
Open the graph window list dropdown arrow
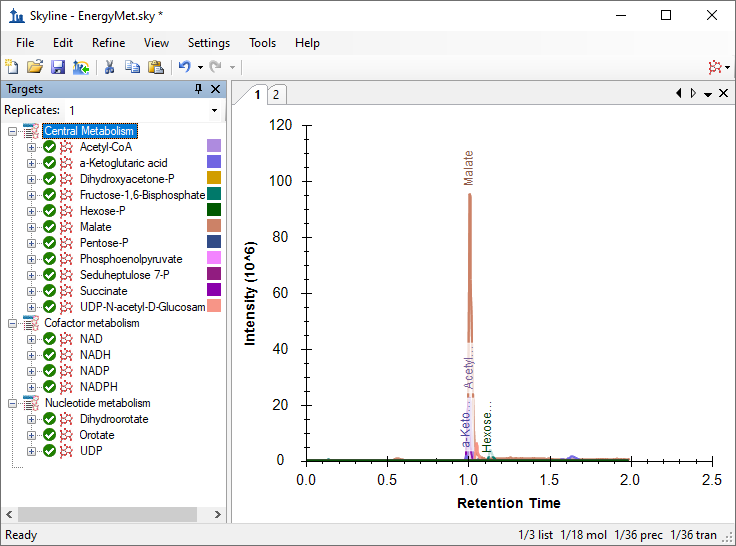tap(708, 94)
